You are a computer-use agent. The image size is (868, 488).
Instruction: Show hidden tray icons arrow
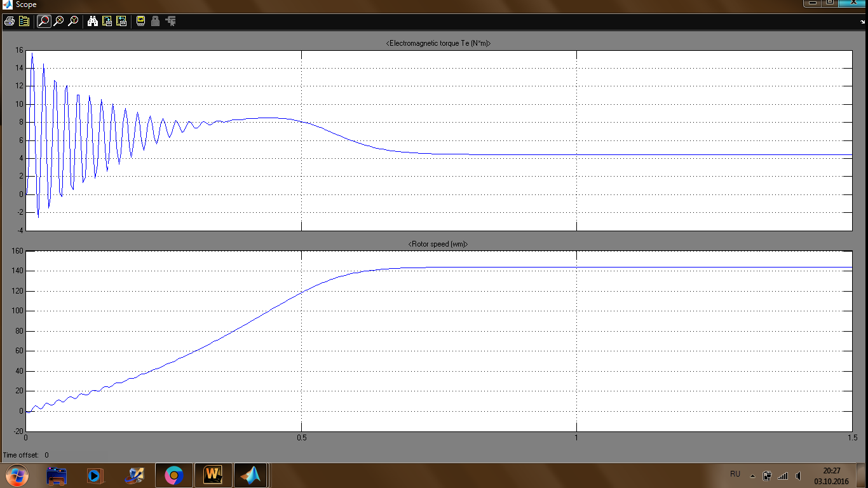[x=752, y=475]
